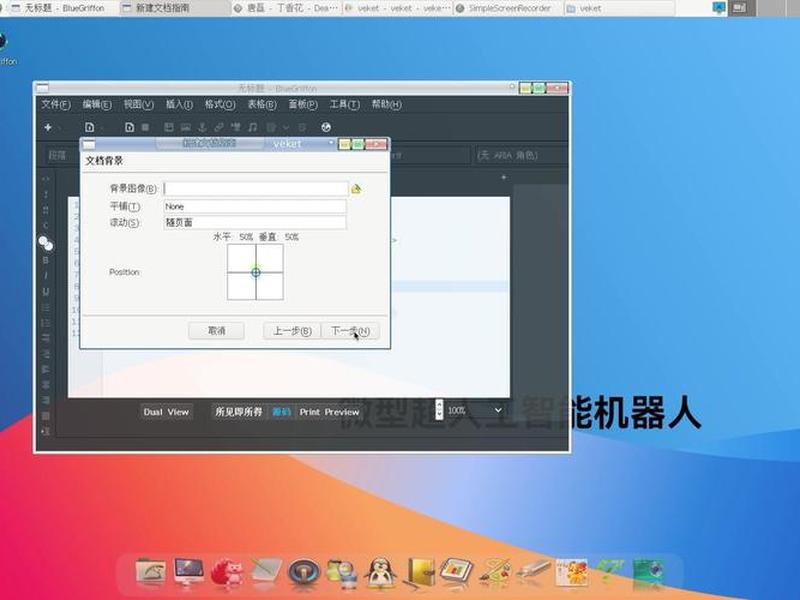Click inside the 背景图像 input field
The height and width of the screenshot is (600, 800).
tap(256, 189)
